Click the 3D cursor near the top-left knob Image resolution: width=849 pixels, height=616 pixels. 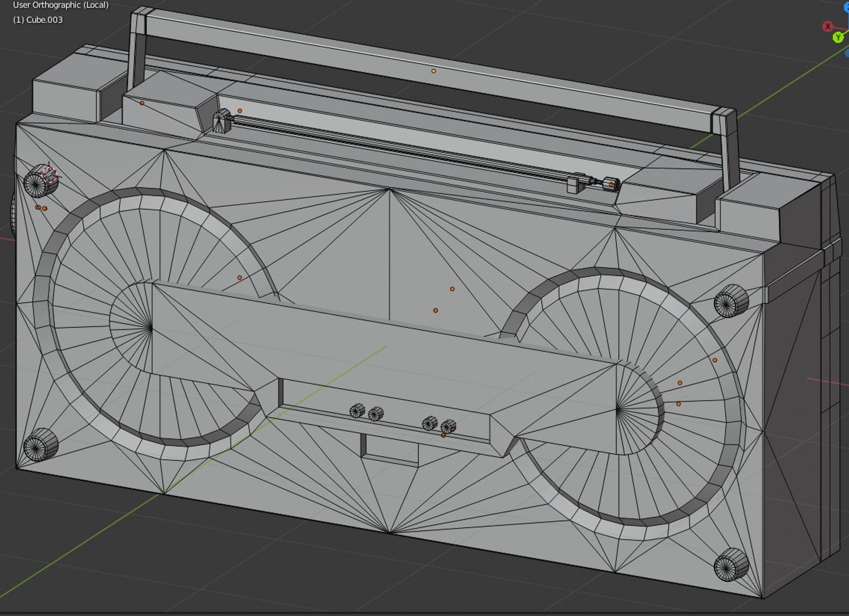(50, 176)
